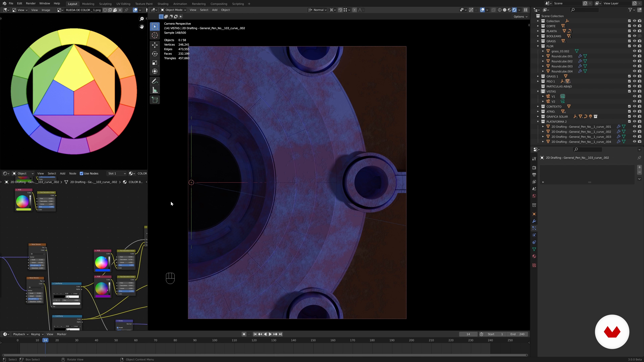Collapse the FLOR collection
Image resolution: width=644 pixels, height=362 pixels.
(x=538, y=46)
